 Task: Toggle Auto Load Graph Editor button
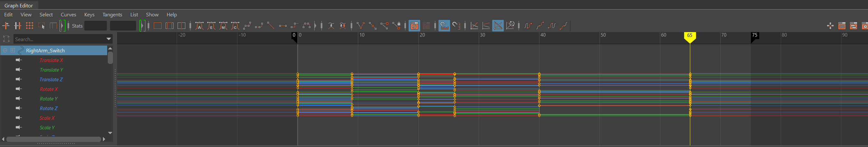point(414,26)
